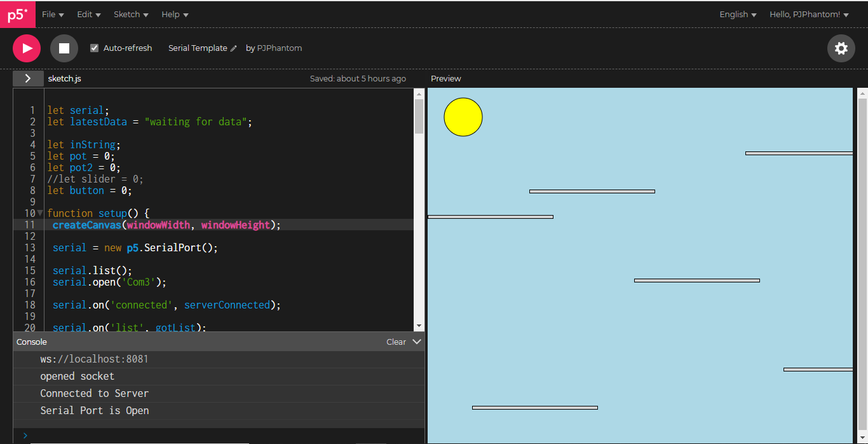Switch to the sketch.js tab
Image resolution: width=868 pixels, height=444 pixels.
coord(64,78)
